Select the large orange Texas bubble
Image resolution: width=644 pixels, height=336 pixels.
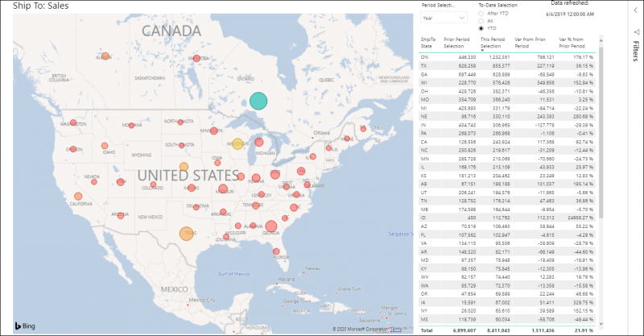click(187, 234)
